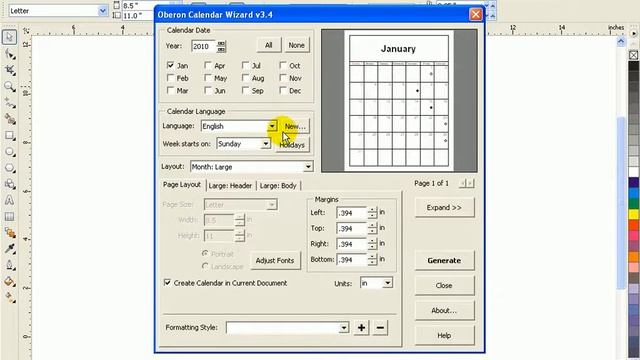The width and height of the screenshot is (640, 360).
Task: Select the Text tool
Action: click(x=9, y=200)
